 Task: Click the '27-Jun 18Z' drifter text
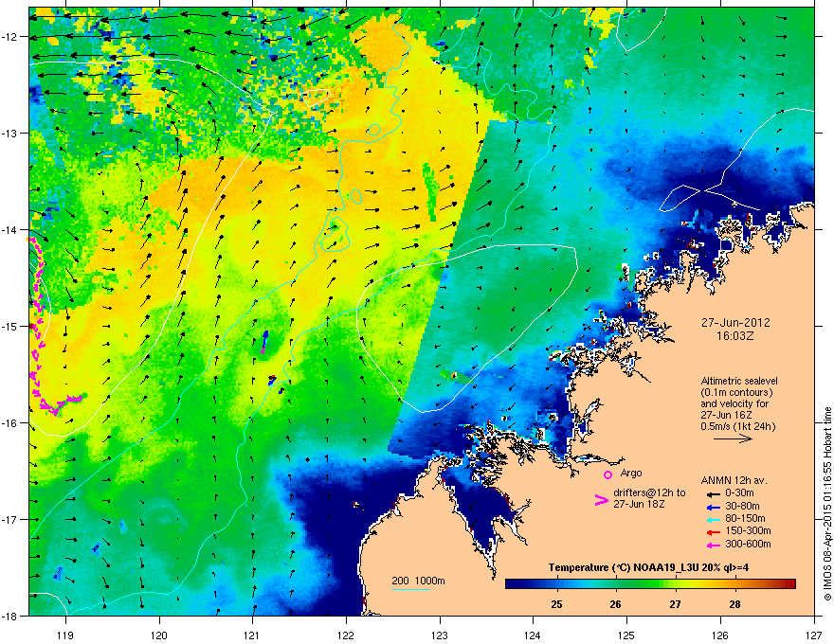638,504
